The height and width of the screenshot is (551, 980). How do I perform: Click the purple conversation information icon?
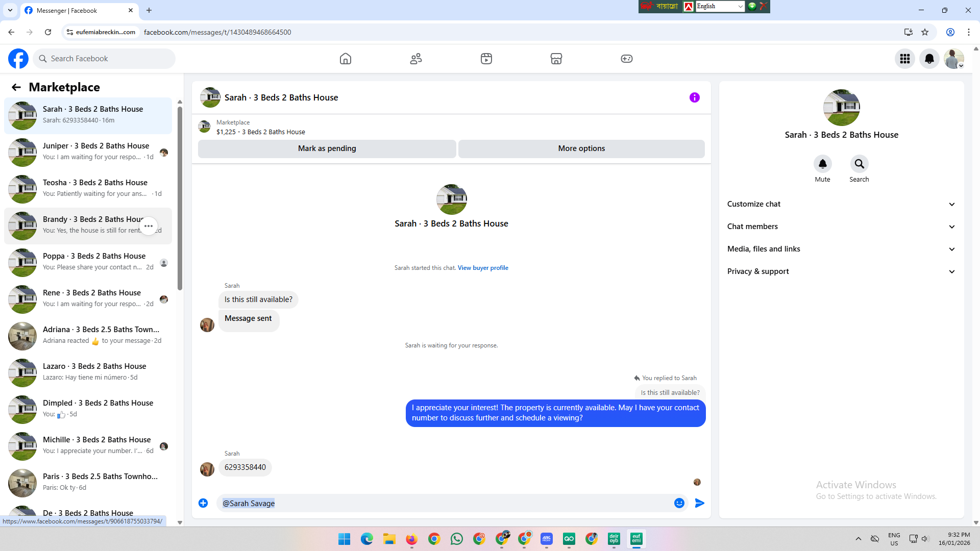(695, 97)
